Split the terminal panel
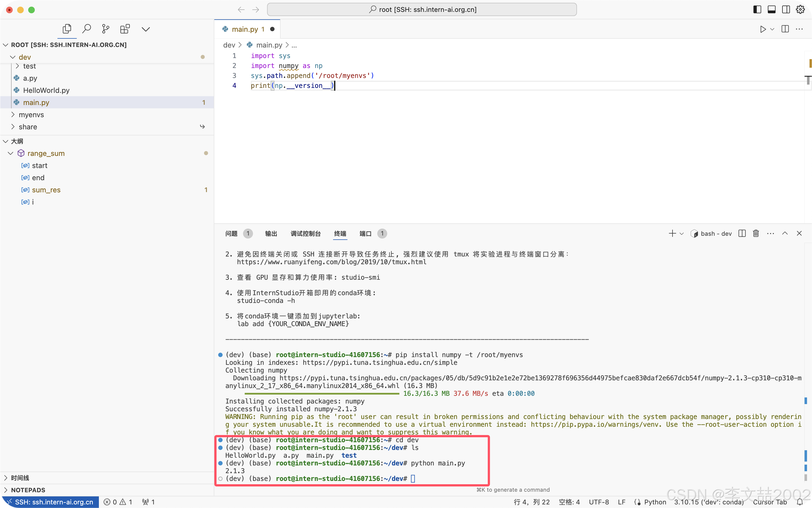The height and width of the screenshot is (508, 812). (742, 233)
